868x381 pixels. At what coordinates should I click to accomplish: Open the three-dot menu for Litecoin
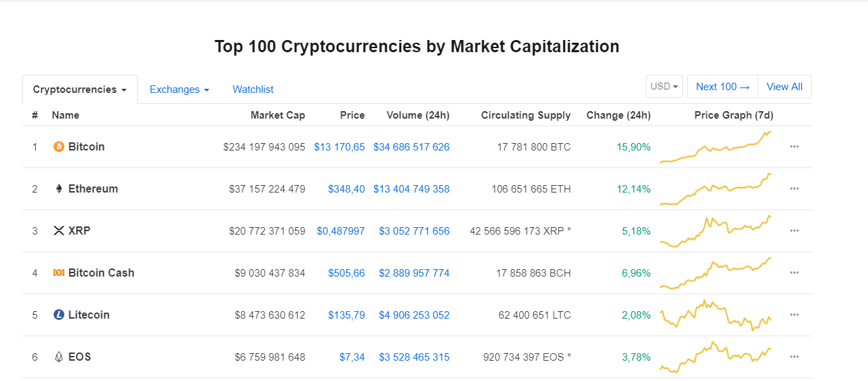pyautogui.click(x=794, y=315)
